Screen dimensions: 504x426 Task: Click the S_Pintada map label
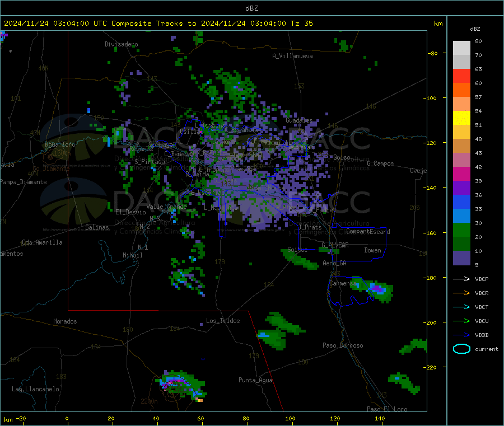[150, 162]
